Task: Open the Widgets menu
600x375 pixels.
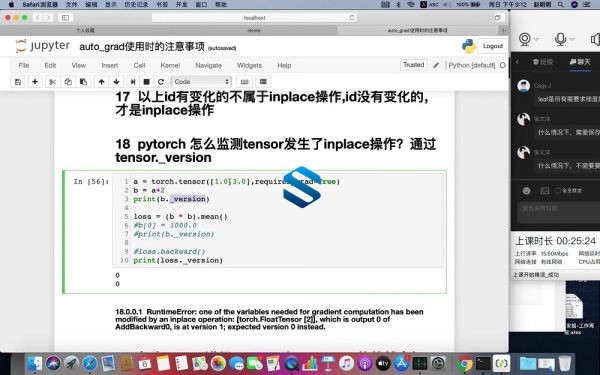Action: [x=249, y=65]
